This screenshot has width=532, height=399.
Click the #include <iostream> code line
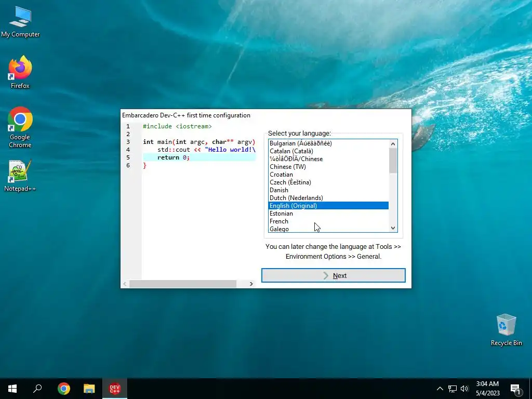177,126
